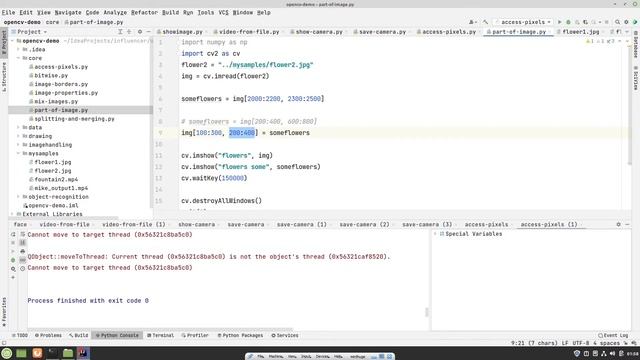The width and height of the screenshot is (640, 360).
Task: Expand the object-recognition folder
Action: 18,197
